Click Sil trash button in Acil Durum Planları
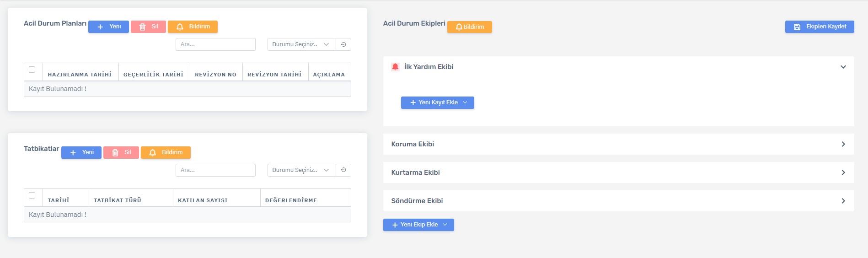Image resolution: width=868 pixels, height=258 pixels. pos(148,27)
